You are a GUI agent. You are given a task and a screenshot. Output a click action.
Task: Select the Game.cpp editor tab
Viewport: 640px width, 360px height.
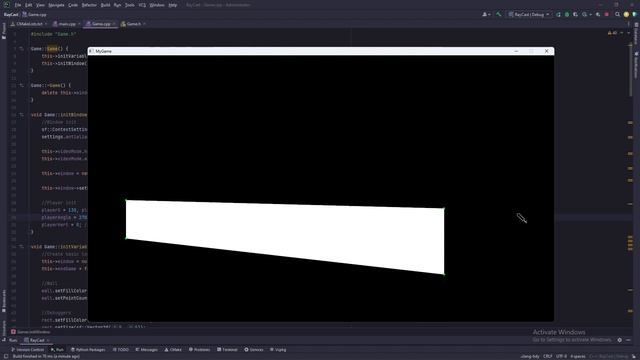pyautogui.click(x=100, y=24)
